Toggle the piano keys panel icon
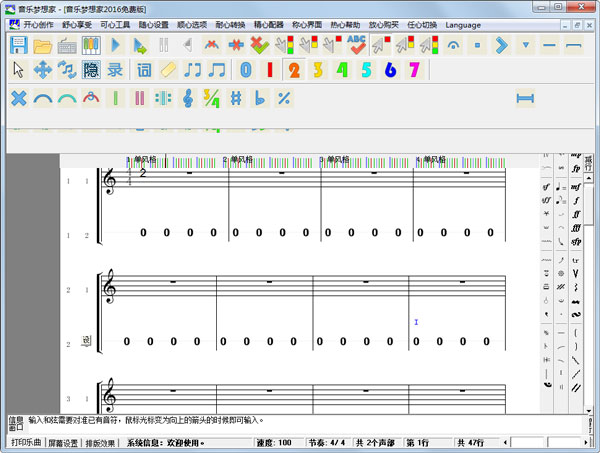This screenshot has width=600, height=453. [x=91, y=45]
